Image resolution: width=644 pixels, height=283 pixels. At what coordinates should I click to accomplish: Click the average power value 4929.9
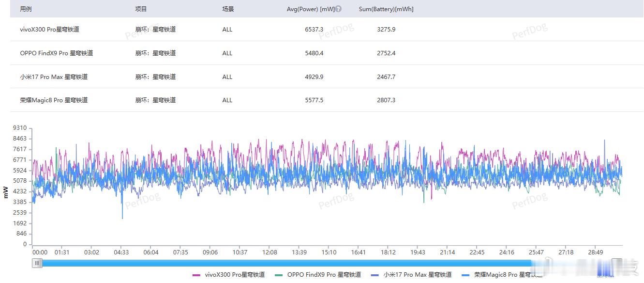(314, 77)
